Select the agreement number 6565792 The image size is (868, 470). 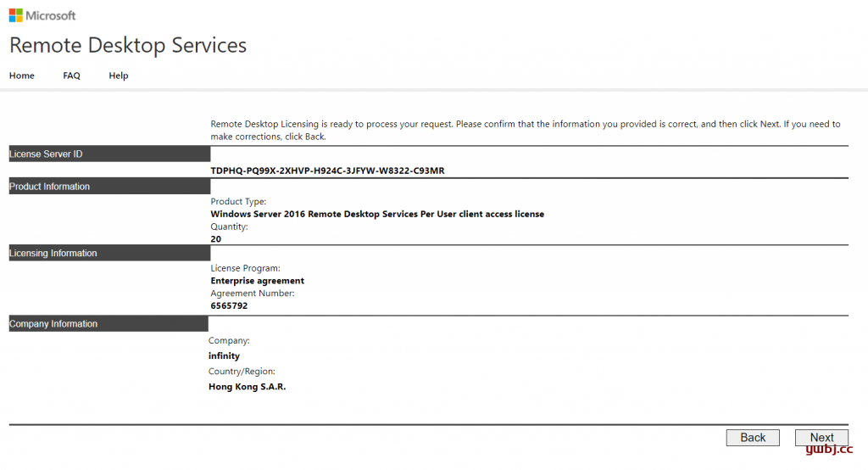tap(229, 305)
